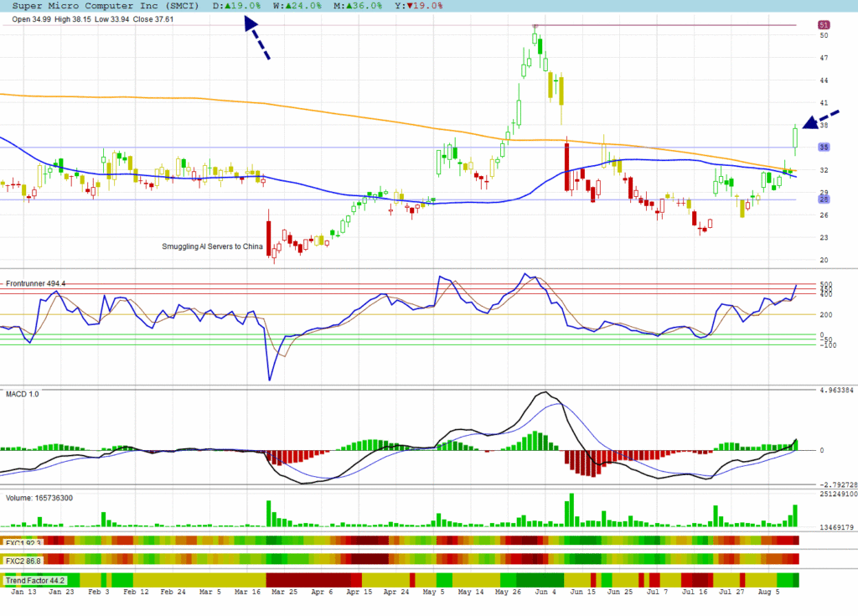Select the weekly change W: 24.0% value
The width and height of the screenshot is (858, 616).
[x=297, y=6]
